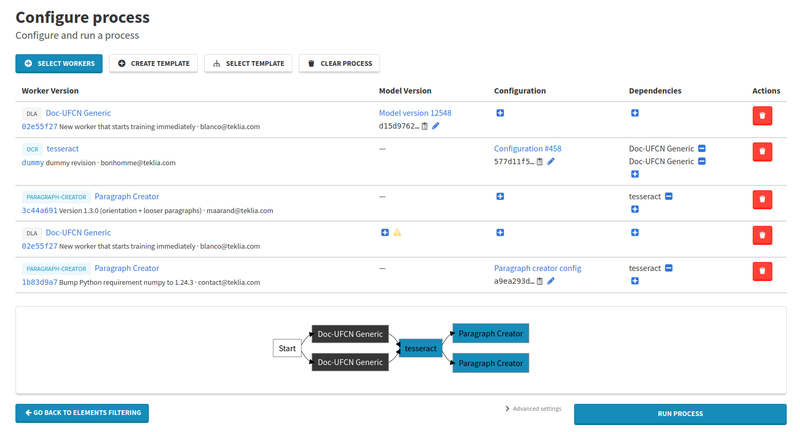Image resolution: width=800 pixels, height=432 pixels.
Task: Click Select Workers button
Action: 59,63
